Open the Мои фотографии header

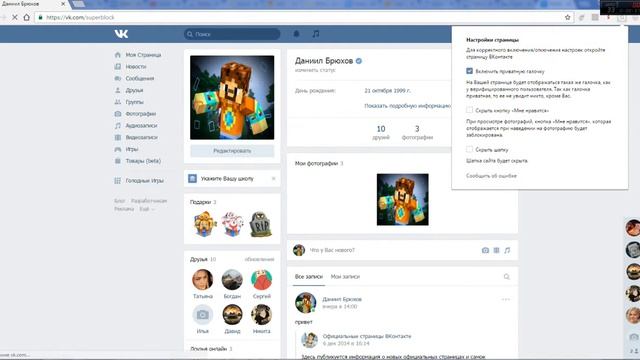click(319, 163)
